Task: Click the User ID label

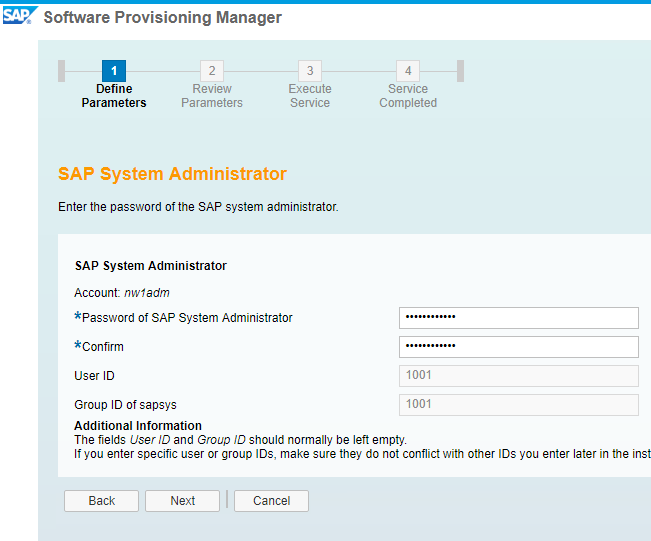Action: pos(94,376)
